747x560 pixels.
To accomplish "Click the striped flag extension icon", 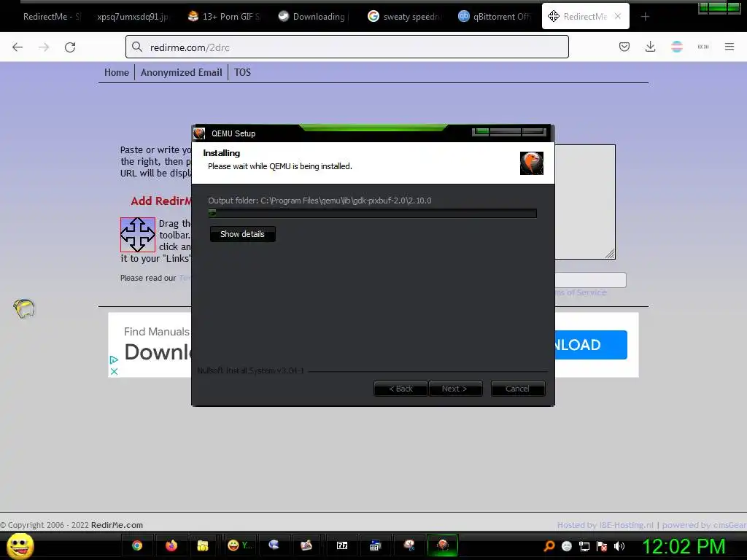I will 676,47.
